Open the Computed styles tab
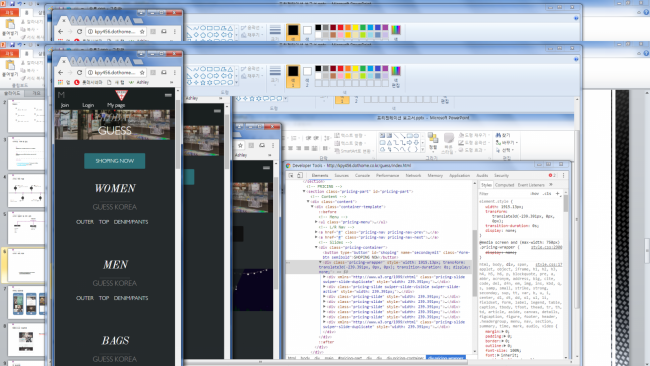The height and width of the screenshot is (366, 650). (x=504, y=185)
